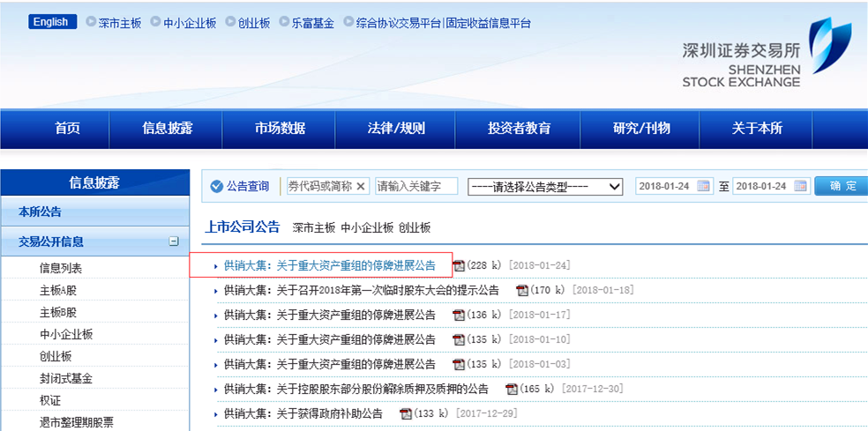Open PDF icon for 2018-01-03 announcement

(x=460, y=365)
